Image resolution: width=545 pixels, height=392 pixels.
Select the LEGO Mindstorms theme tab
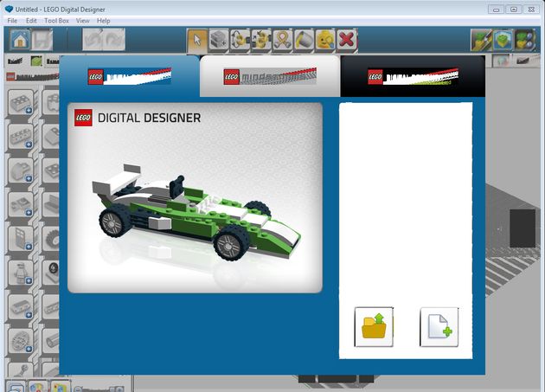tap(270, 76)
